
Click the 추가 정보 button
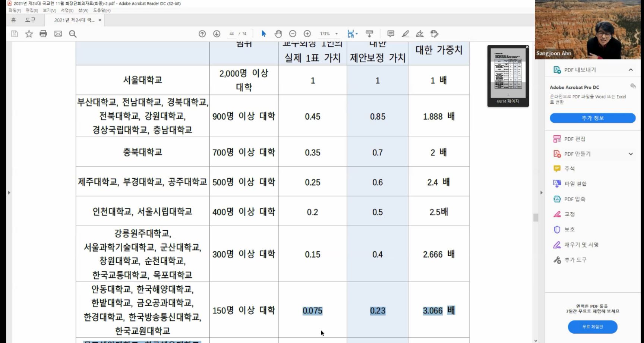click(x=592, y=118)
